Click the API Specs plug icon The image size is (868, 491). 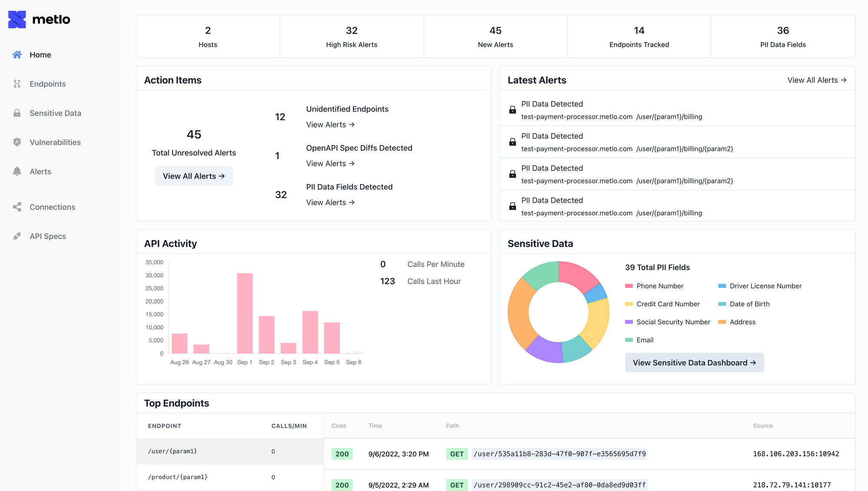point(17,236)
